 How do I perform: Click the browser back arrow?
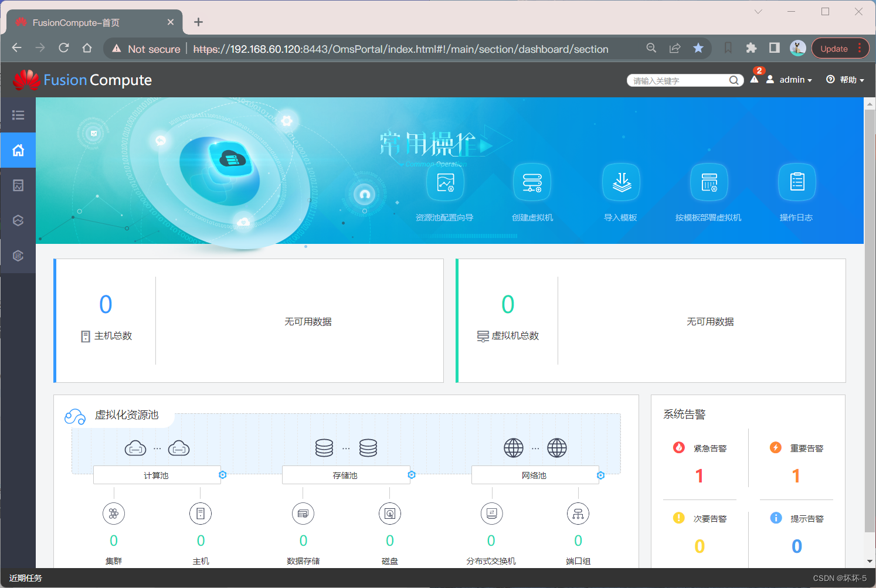coord(17,48)
